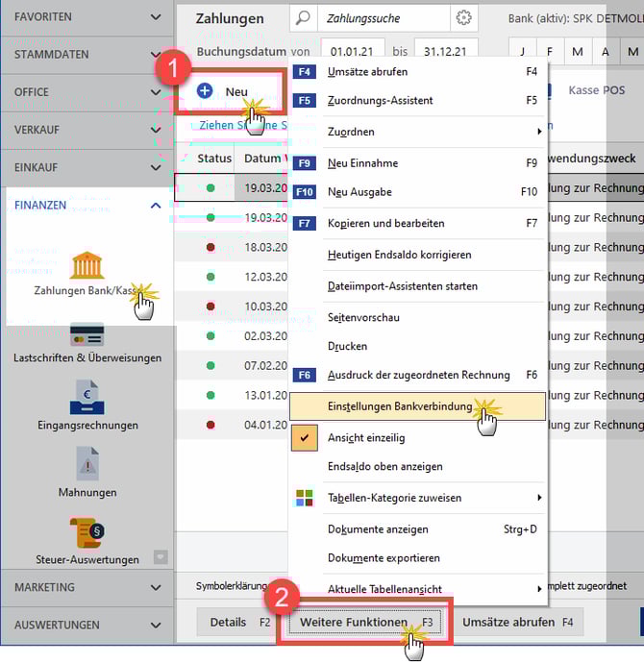Open Lastschriften & Überweisungen card icon
Viewport: 644px width, 663px height.
[87, 335]
